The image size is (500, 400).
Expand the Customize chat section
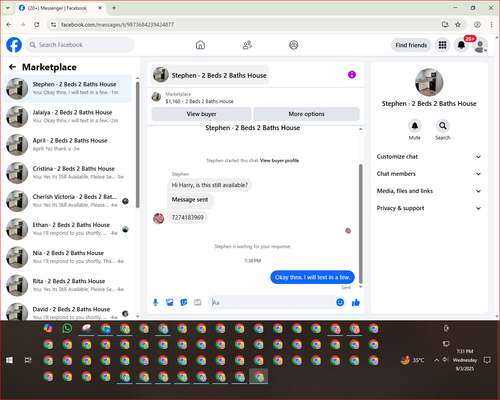pyautogui.click(x=429, y=157)
